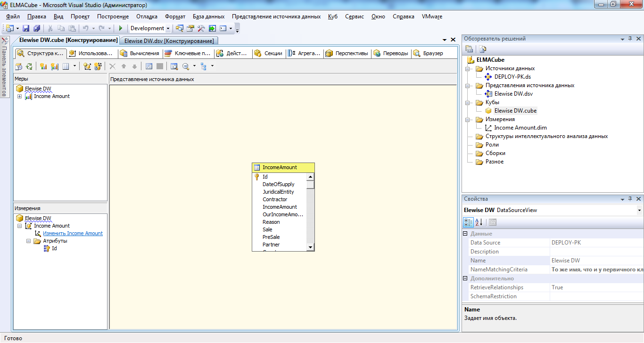644x343 pixels.
Task: Select the DateOfSupply column in IncomeAmount table
Action: tap(278, 184)
